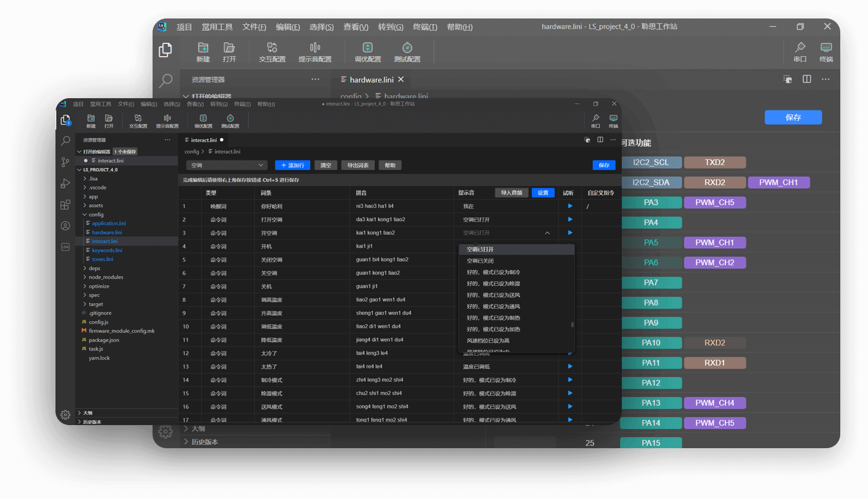Open 文件(F) menu in back window

[254, 27]
